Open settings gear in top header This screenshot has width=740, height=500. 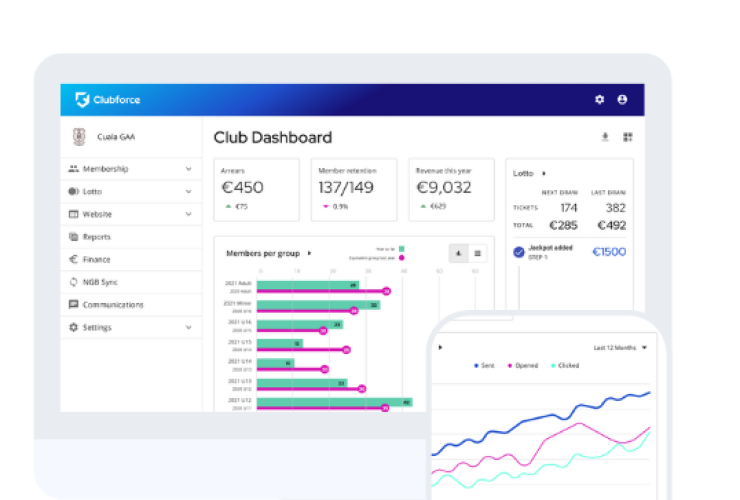pyautogui.click(x=600, y=100)
